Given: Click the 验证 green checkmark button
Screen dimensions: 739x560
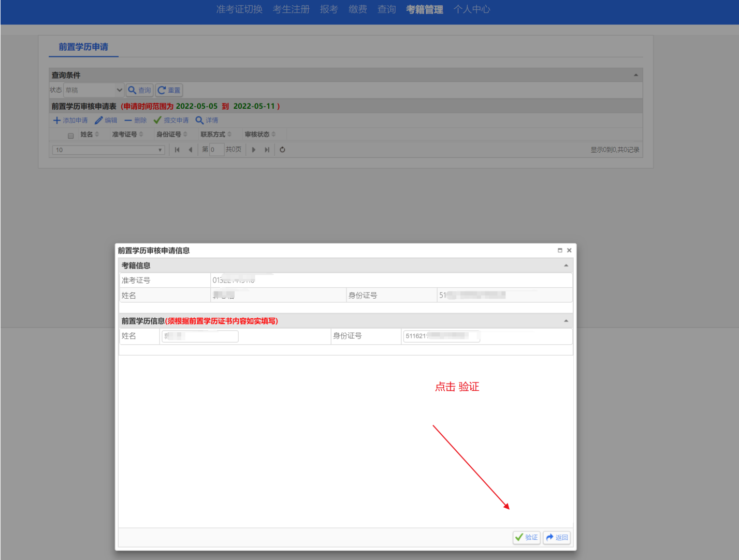Looking at the screenshot, I should (x=526, y=537).
